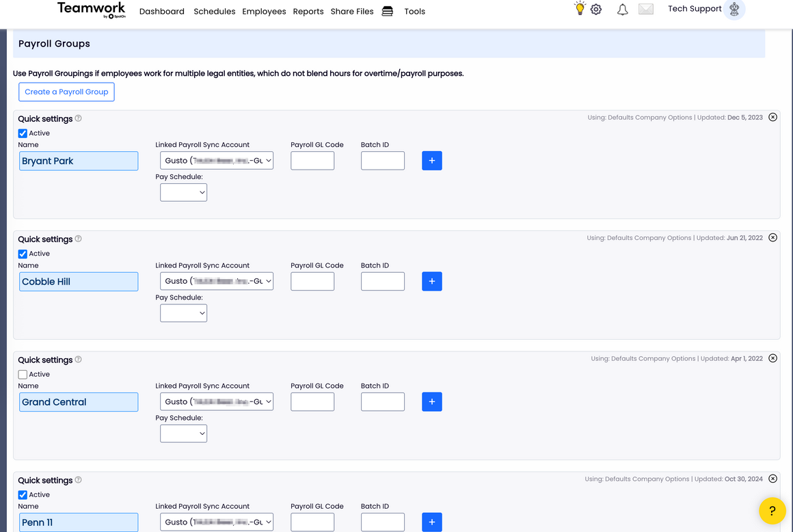The width and height of the screenshot is (793, 532).
Task: Remove the Grand Central payroll group
Action: (x=772, y=358)
